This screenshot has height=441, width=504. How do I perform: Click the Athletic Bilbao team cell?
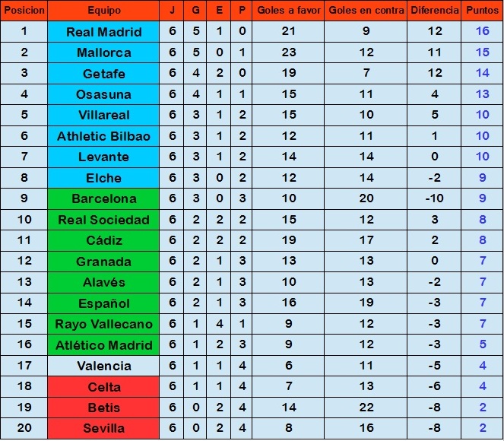click(103, 136)
